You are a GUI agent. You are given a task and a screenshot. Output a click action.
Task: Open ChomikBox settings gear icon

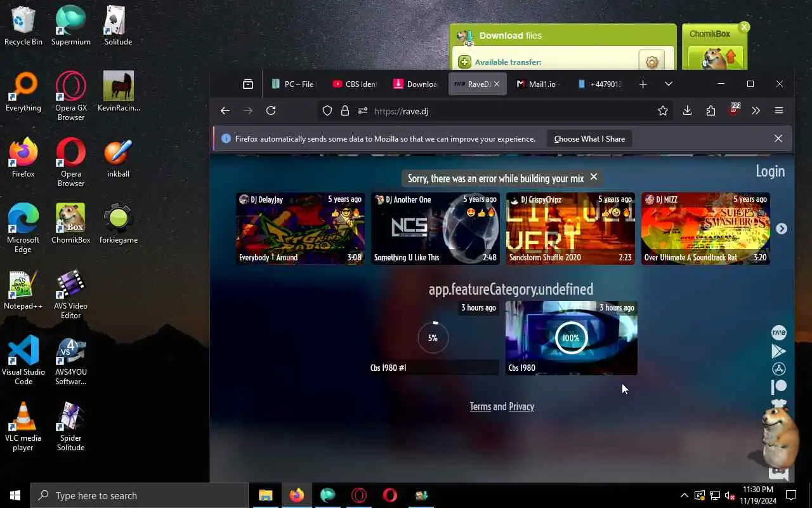652,62
